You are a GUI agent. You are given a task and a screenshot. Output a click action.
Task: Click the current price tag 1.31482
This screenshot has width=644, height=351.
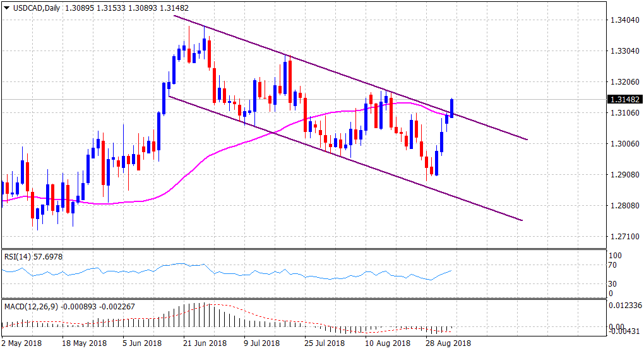click(x=623, y=100)
